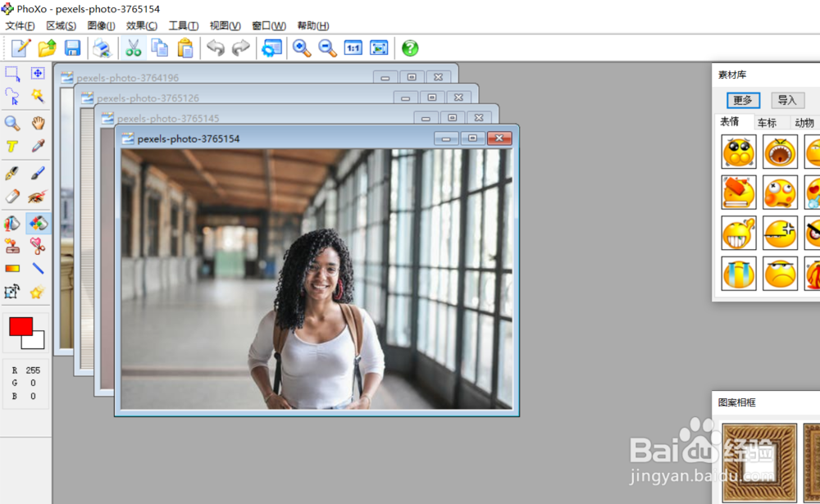
Task: Click the Redo arrow icon
Action: tap(240, 48)
